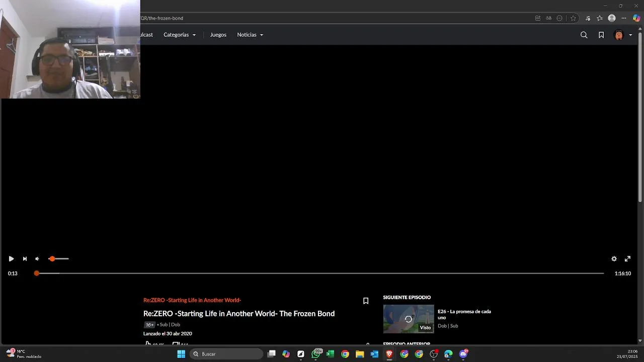Open the translate page icon
This screenshot has width=644, height=362.
coord(548,18)
